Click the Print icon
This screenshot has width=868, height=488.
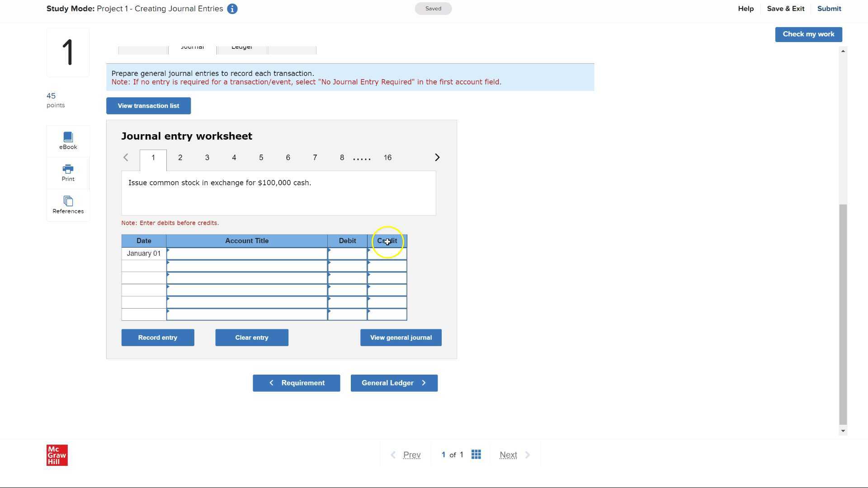[68, 173]
